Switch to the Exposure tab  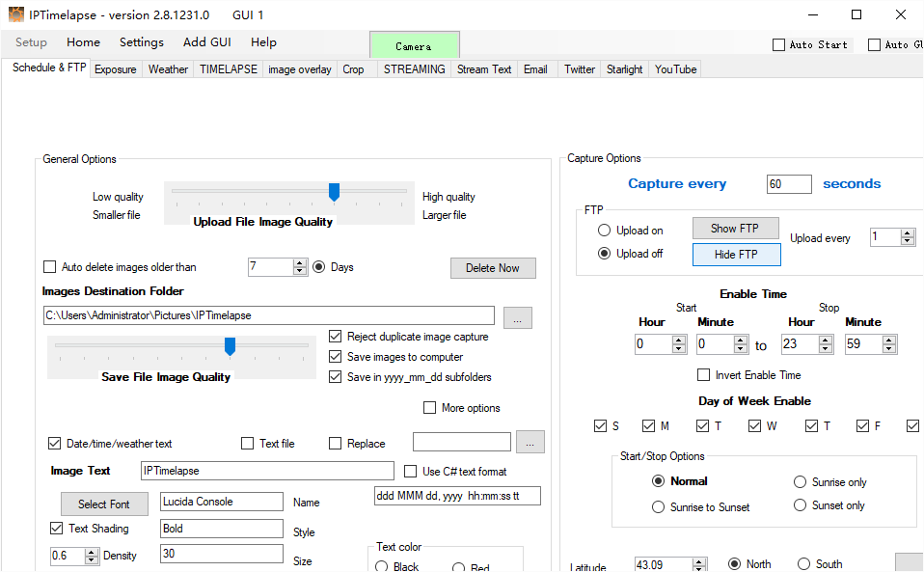(116, 69)
